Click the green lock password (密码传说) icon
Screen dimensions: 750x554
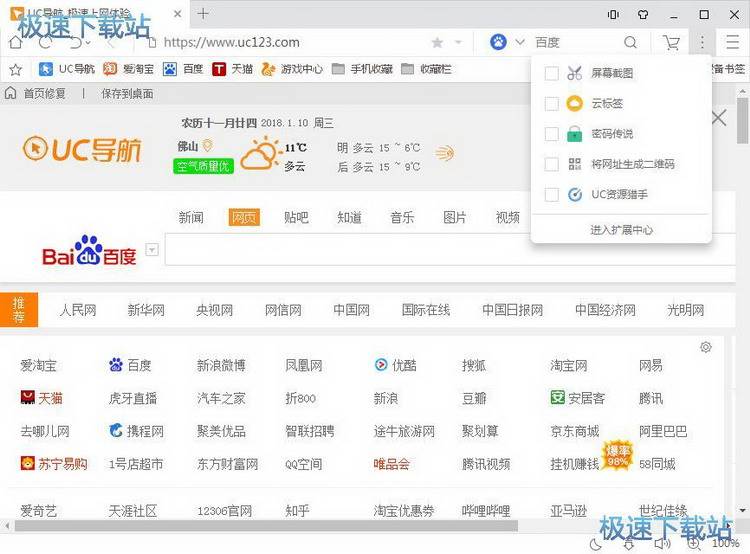pyautogui.click(x=574, y=133)
